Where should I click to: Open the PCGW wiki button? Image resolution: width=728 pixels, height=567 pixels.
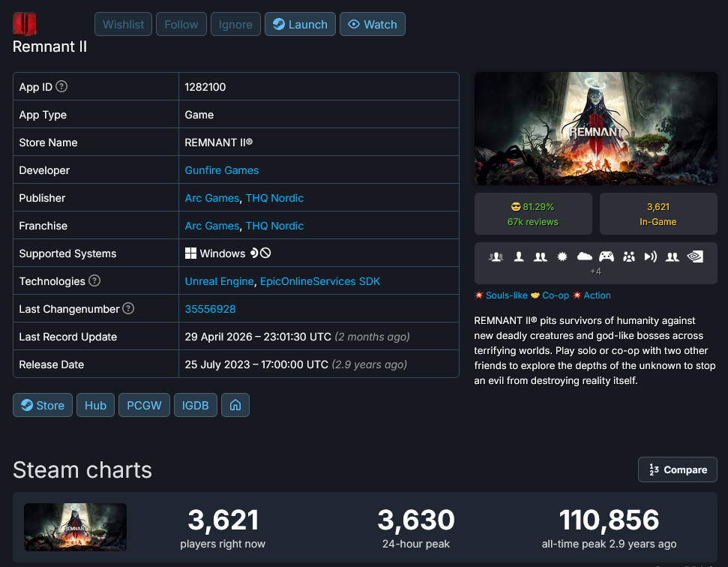[x=144, y=405]
